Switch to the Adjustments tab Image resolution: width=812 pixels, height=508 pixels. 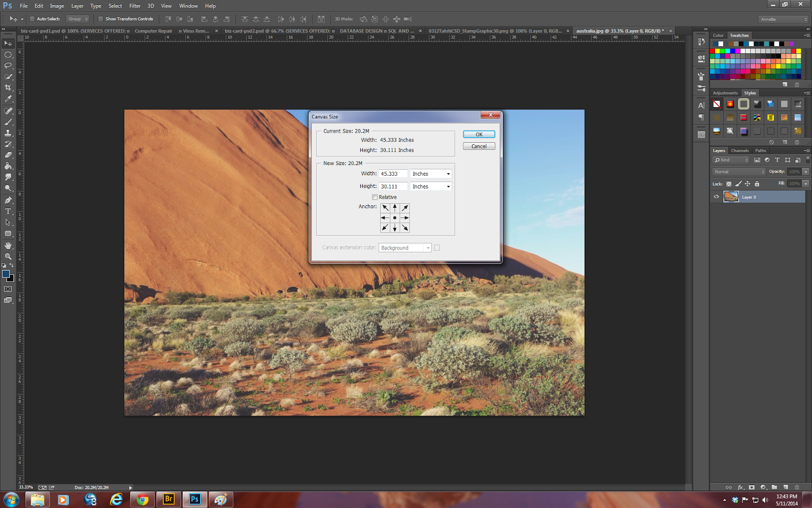[725, 93]
